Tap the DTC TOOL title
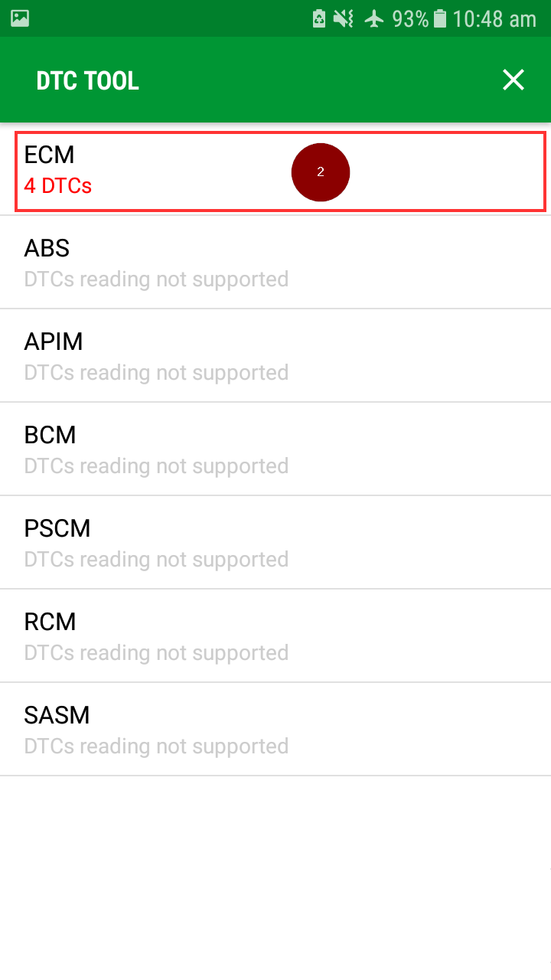This screenshot has width=551, height=980. click(x=88, y=80)
